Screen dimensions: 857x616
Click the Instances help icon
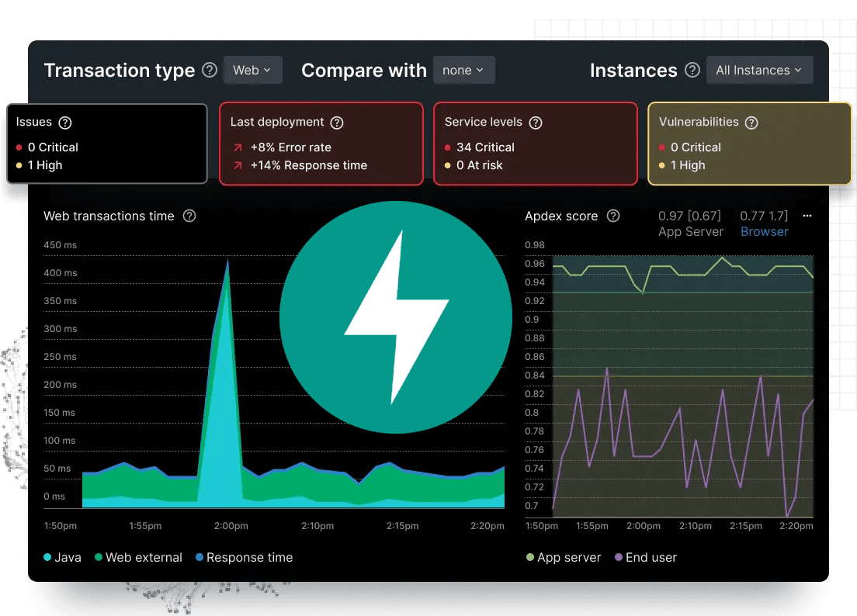[x=692, y=70]
